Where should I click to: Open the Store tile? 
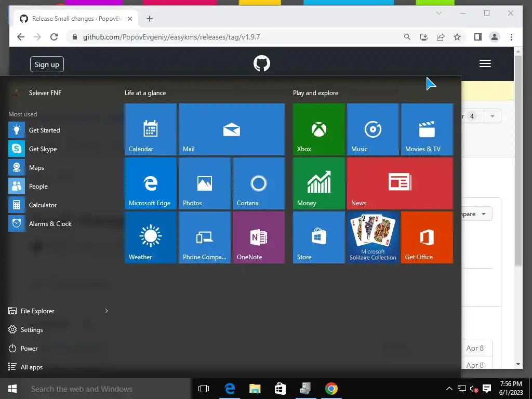click(319, 237)
